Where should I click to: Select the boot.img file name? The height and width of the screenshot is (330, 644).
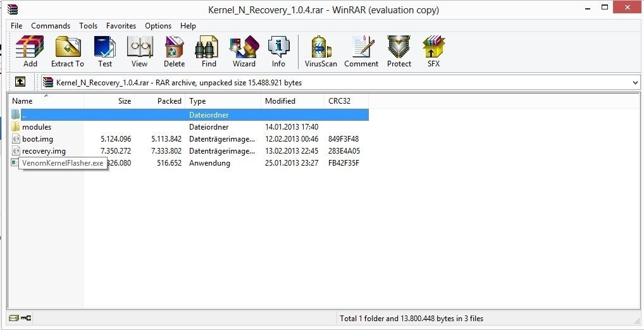pos(37,138)
